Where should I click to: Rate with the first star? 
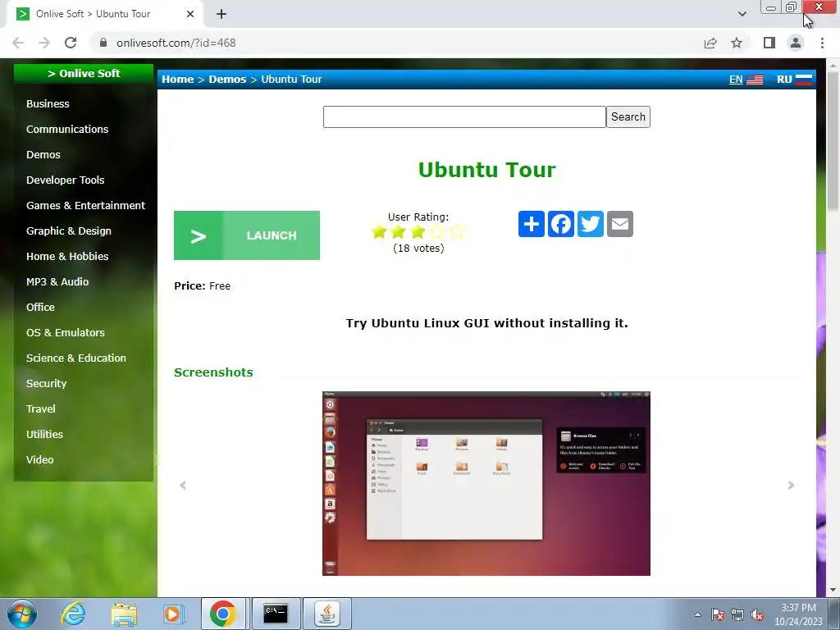coord(379,232)
